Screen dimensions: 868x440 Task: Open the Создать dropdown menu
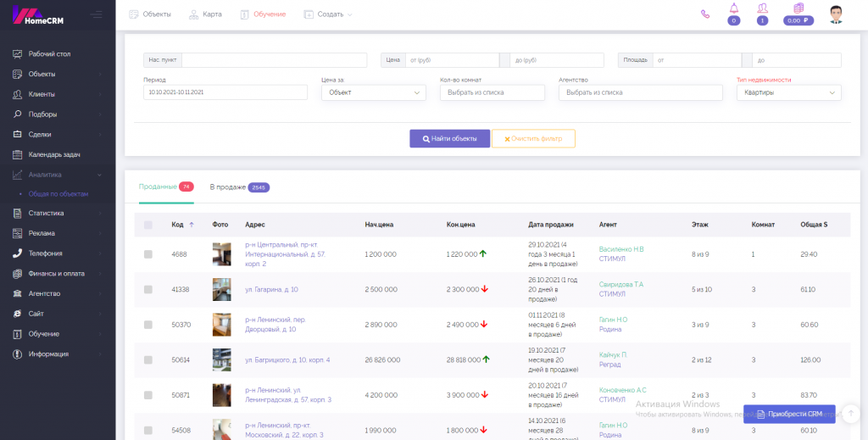coord(328,14)
